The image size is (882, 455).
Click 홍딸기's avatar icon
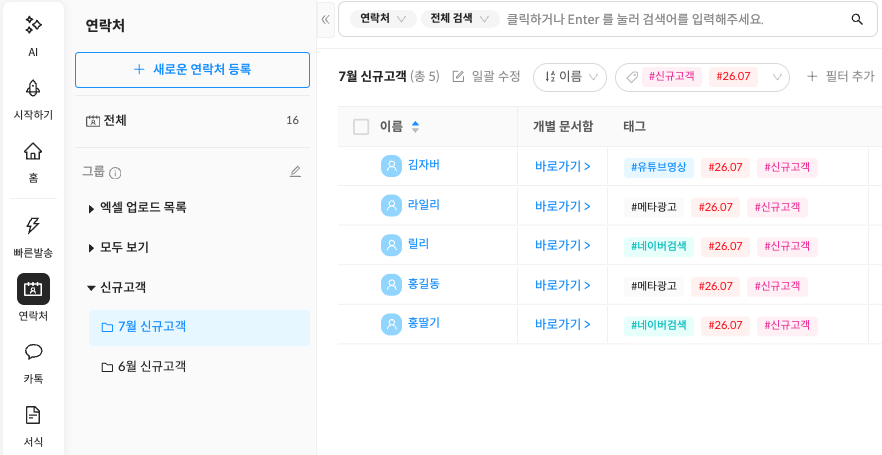coord(391,324)
